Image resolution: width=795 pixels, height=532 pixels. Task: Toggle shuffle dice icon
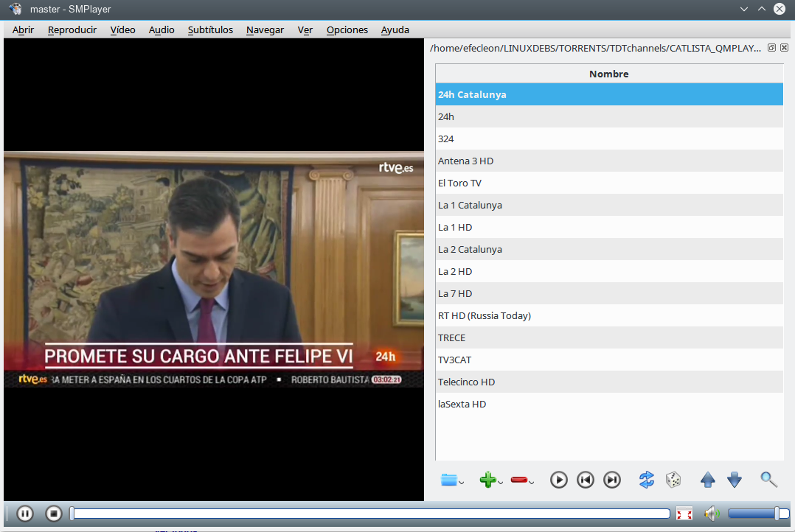pyautogui.click(x=673, y=479)
